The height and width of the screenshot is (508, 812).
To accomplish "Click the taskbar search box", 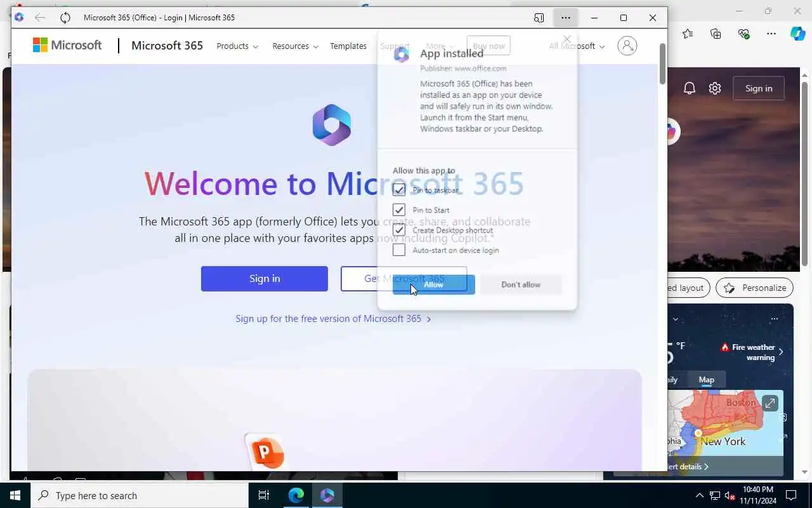I will coord(140,495).
